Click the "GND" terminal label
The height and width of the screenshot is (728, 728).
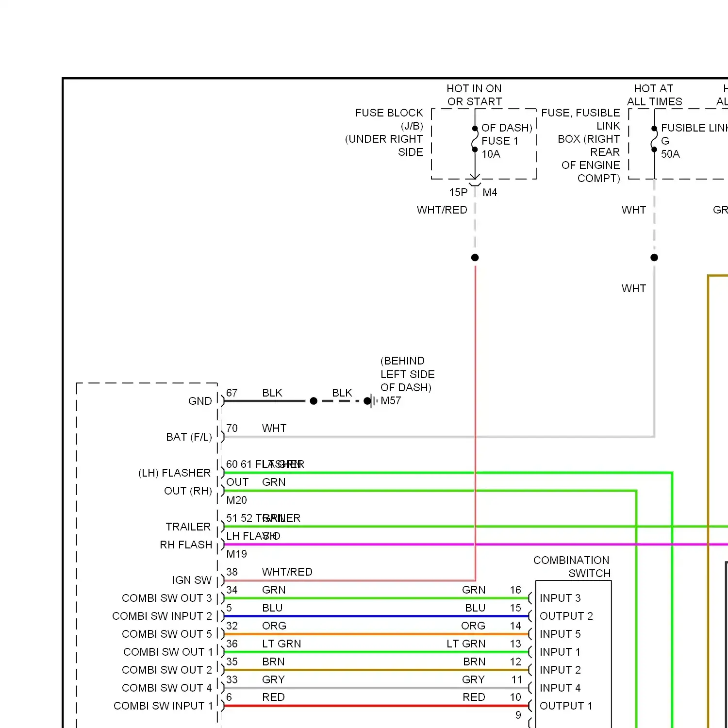[x=200, y=401]
